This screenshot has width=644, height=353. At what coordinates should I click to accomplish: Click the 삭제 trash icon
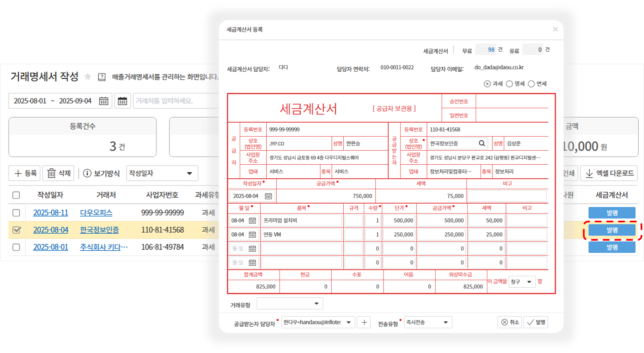52,173
